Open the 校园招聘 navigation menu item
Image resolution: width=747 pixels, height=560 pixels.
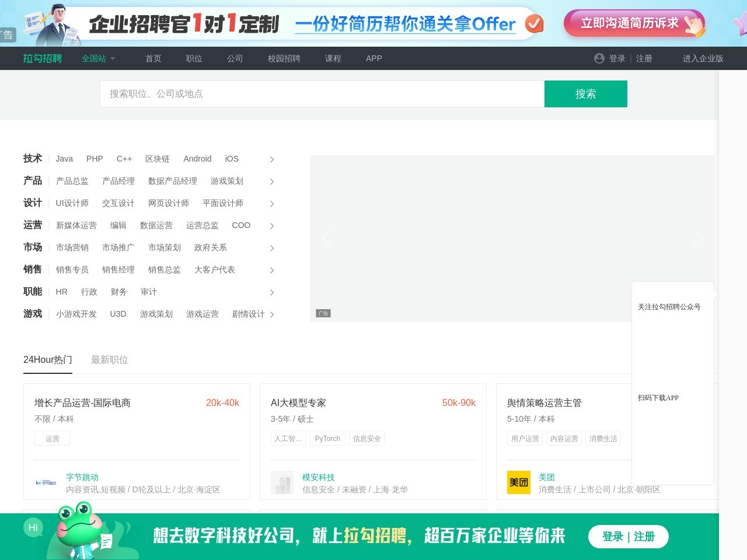[284, 58]
